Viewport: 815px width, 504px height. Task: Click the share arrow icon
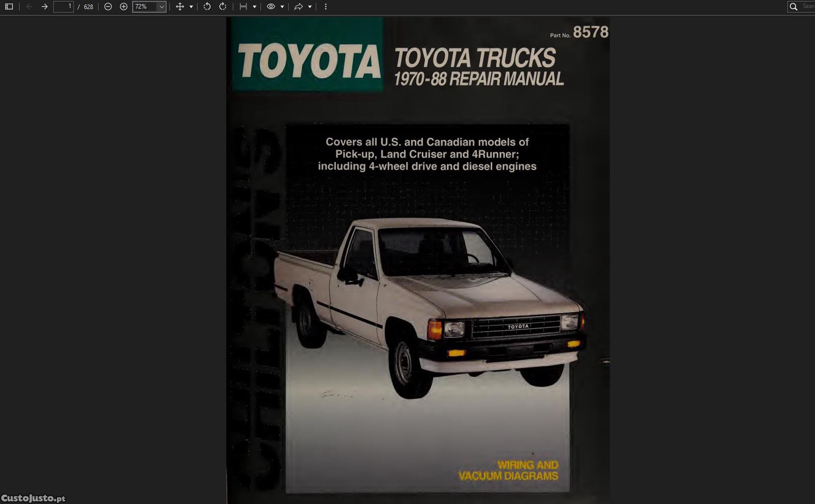pos(298,7)
